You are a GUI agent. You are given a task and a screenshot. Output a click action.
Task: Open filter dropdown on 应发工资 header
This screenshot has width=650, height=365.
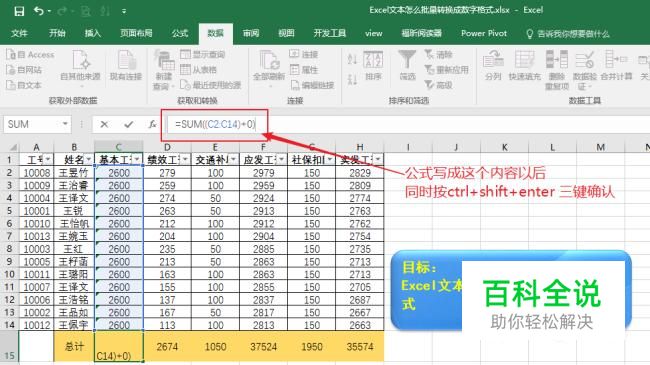pos(282,159)
